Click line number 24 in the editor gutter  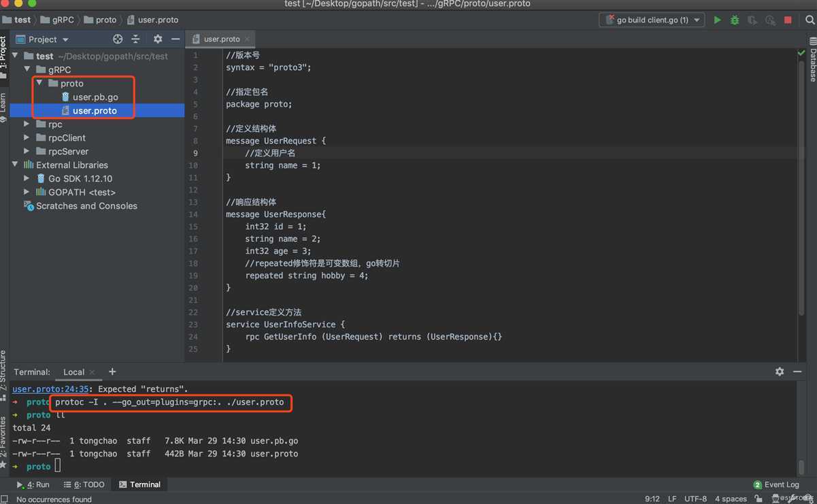(x=193, y=337)
